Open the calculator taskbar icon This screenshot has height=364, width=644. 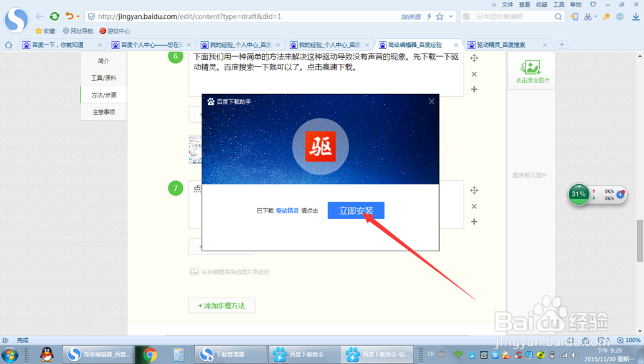click(x=178, y=354)
